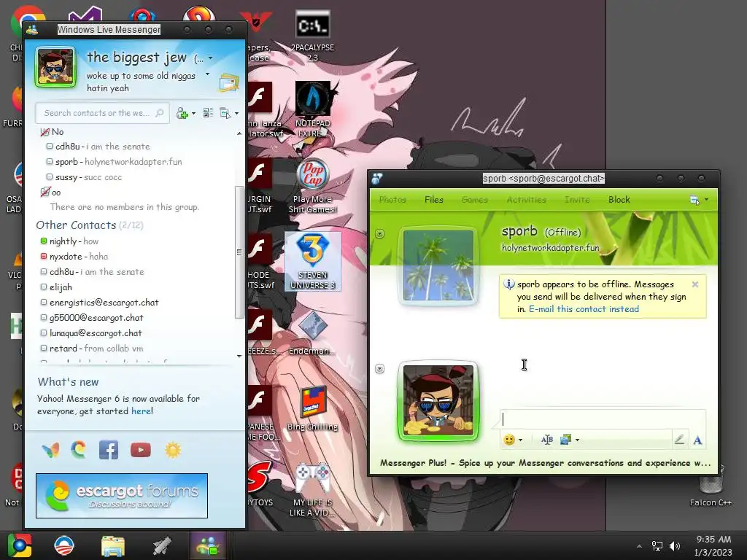Screen dimensions: 747x560
Task: Click the chat message input box
Action: point(603,419)
